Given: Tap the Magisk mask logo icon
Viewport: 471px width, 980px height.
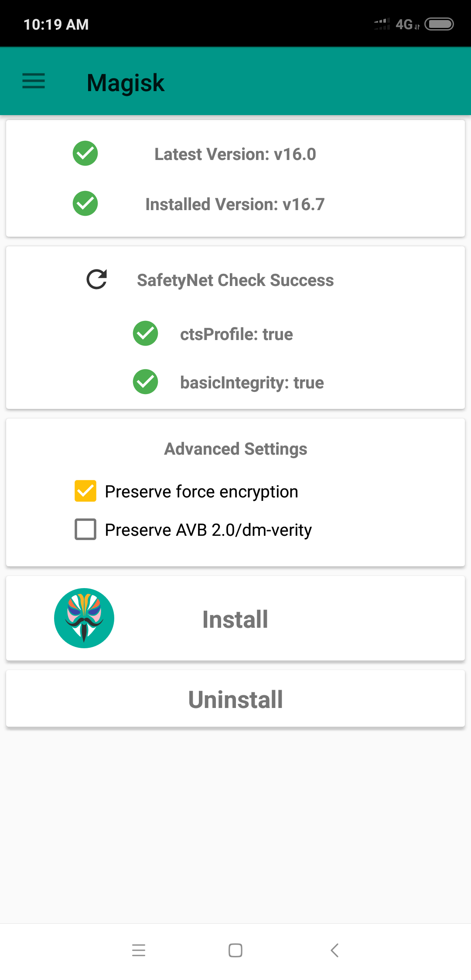Looking at the screenshot, I should pos(84,618).
